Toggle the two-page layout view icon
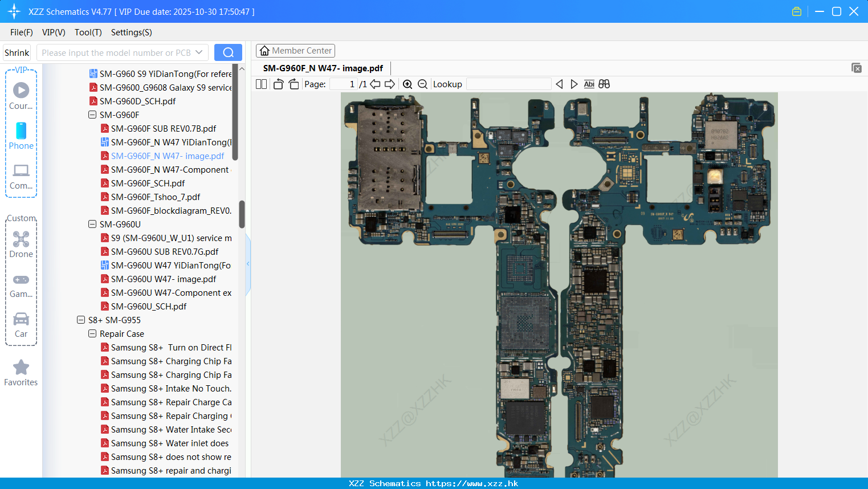Image resolution: width=868 pixels, height=489 pixels. click(261, 84)
